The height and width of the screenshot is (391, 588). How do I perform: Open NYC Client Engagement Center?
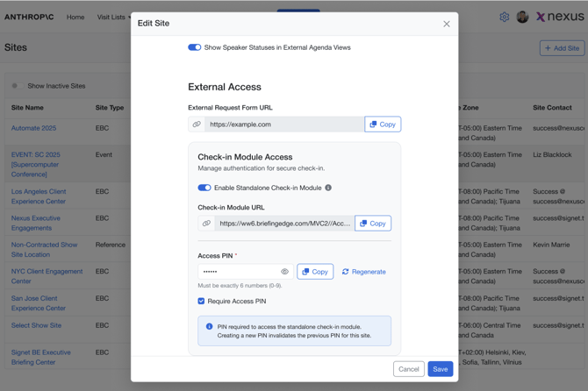click(x=47, y=276)
